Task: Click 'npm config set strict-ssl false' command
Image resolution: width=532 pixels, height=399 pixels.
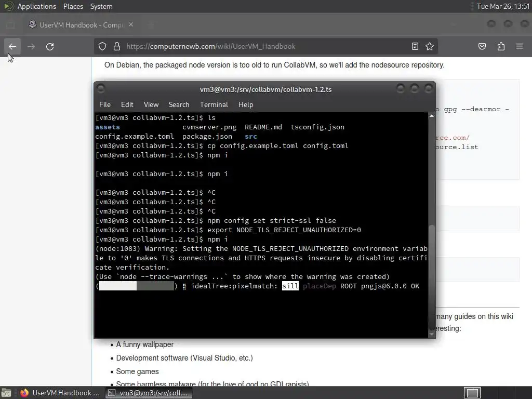Action: 271,220
